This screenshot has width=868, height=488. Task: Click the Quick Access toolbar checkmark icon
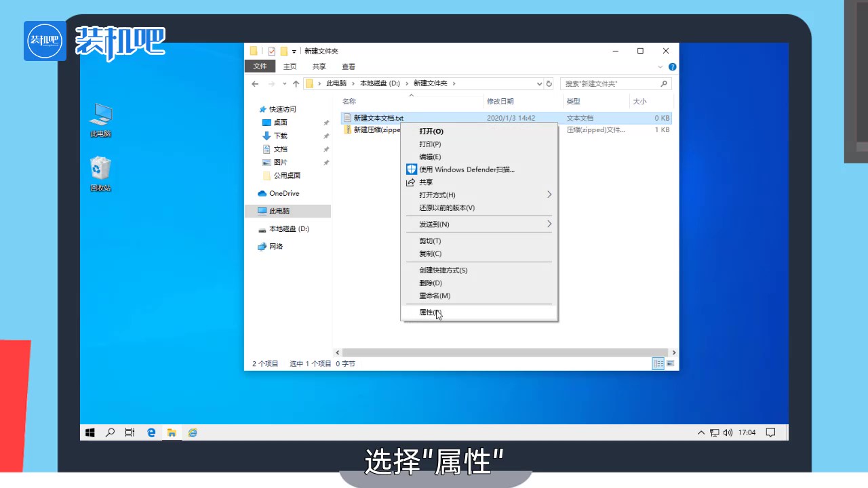273,51
